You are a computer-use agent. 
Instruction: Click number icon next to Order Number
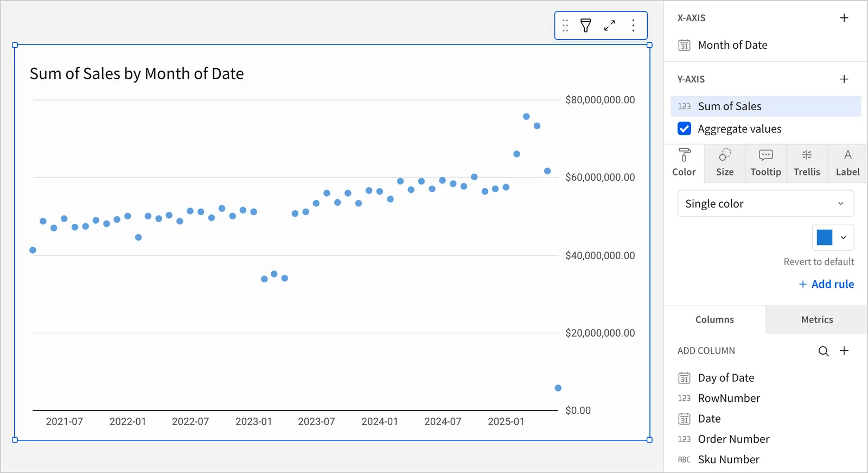[684, 439]
